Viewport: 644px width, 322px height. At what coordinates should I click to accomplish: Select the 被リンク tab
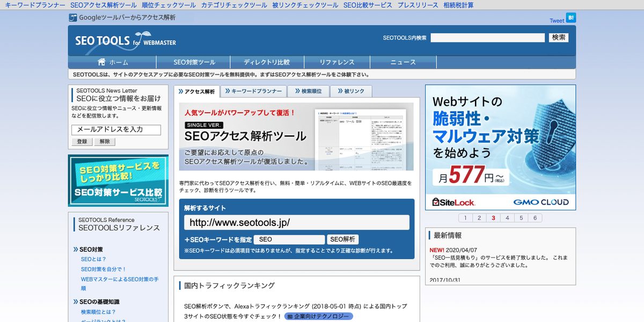click(351, 91)
